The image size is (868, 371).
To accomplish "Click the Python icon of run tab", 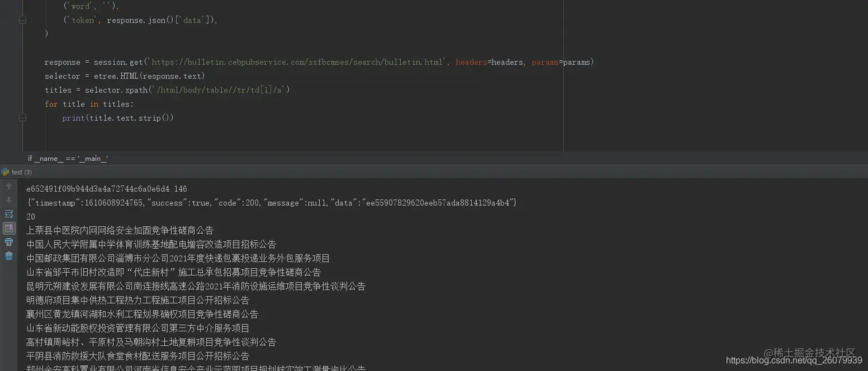I will coord(5,172).
